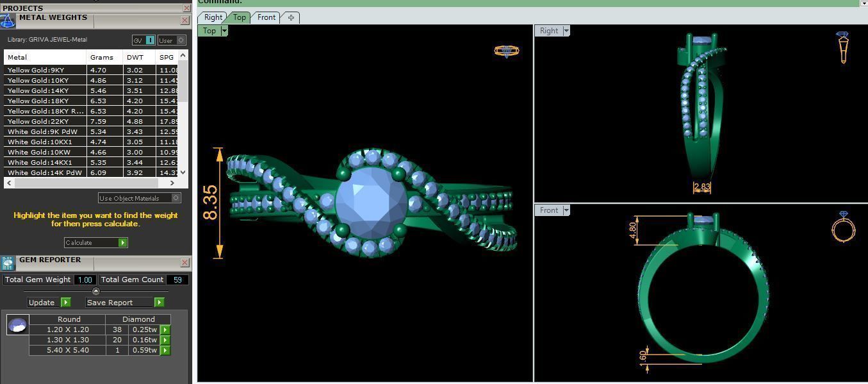The height and width of the screenshot is (384, 868).
Task: Switch to the Top viewport tab
Action: tap(239, 17)
